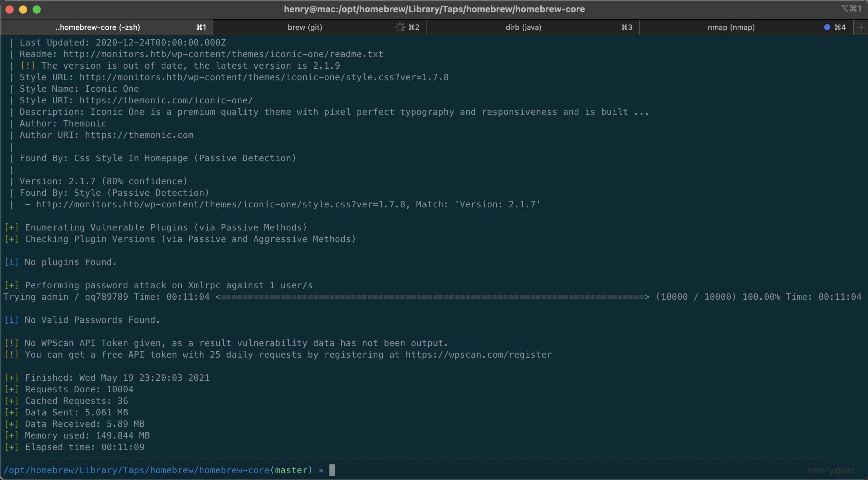The image size is (868, 480).
Task: Maximize the window with the green button
Action: [37, 9]
